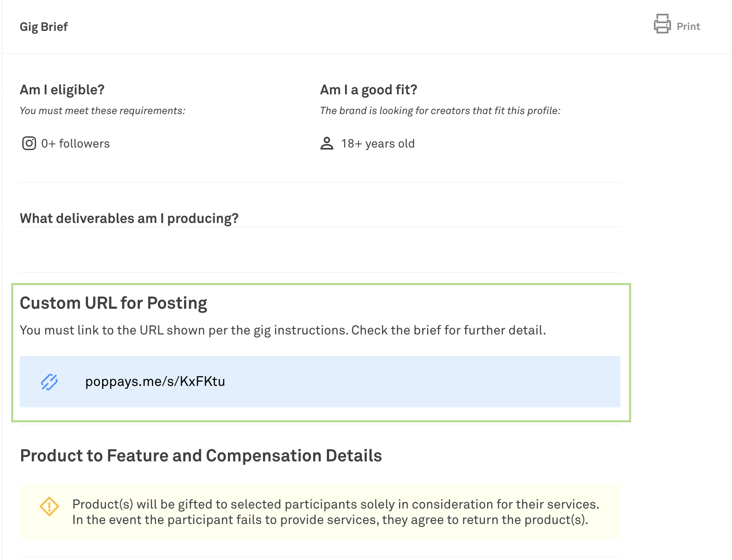Click 'You must link to the URL' instruction
732x560 pixels.
pos(283,330)
